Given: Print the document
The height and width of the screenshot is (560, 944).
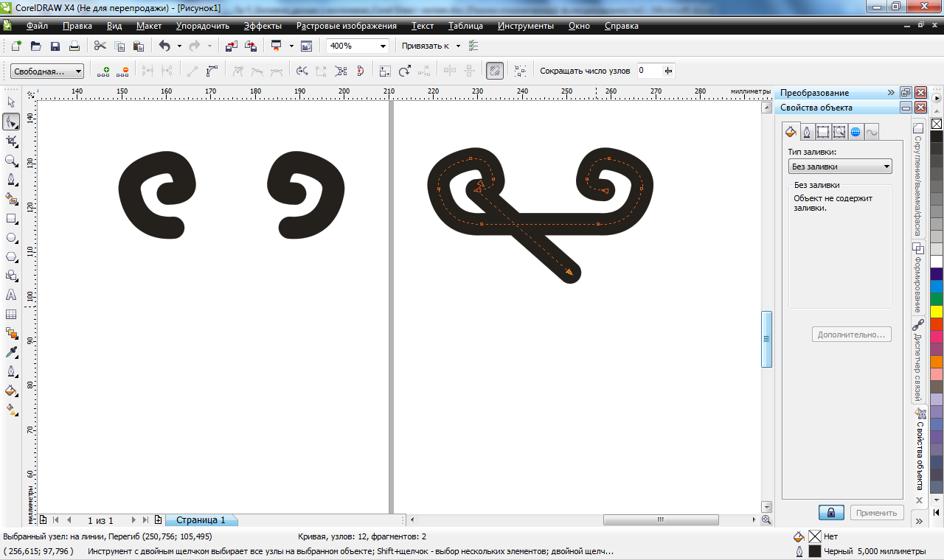Looking at the screenshot, I should point(74,46).
